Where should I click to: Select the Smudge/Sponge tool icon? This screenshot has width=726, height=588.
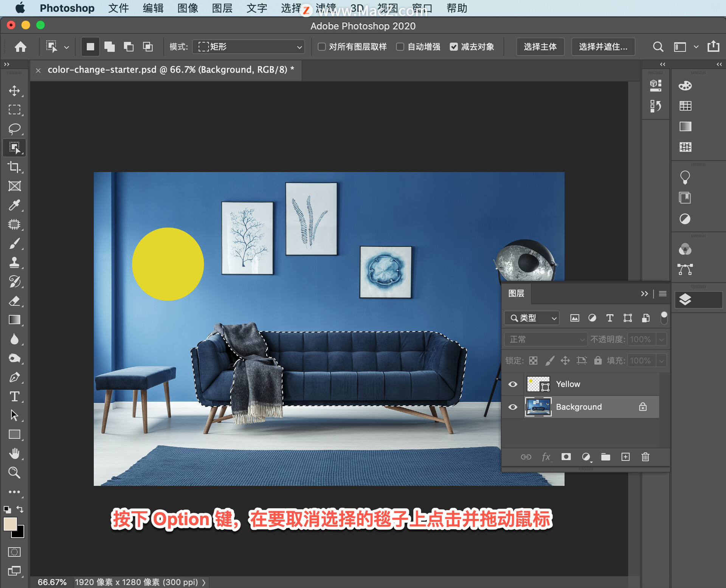click(14, 358)
